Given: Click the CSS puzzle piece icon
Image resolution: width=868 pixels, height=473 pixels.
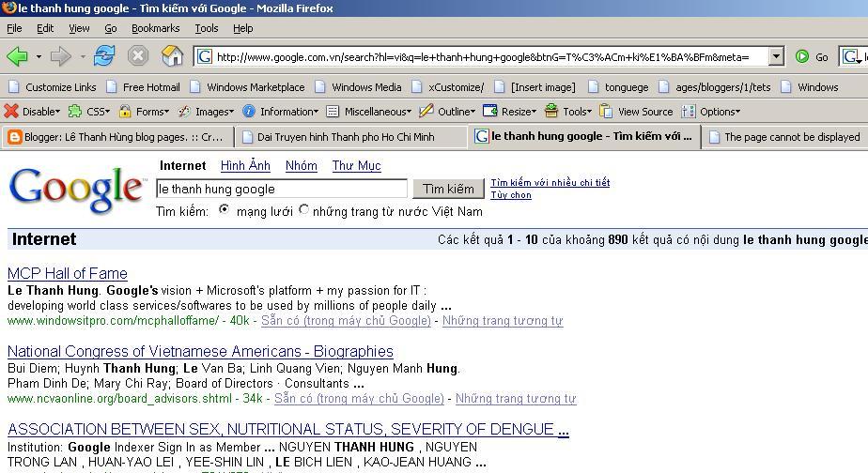Looking at the screenshot, I should pos(75,111).
